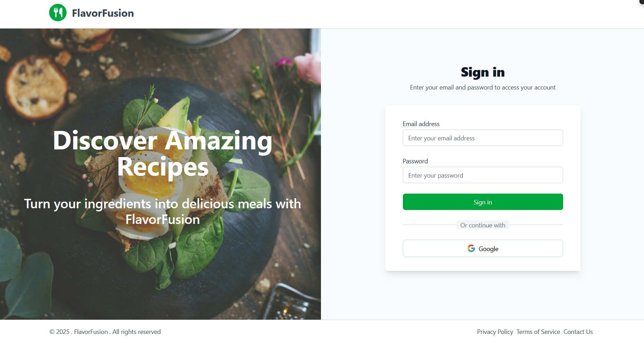This screenshot has width=644, height=343.
Task: Focus the "Enter your email address" field
Action: coord(483,138)
